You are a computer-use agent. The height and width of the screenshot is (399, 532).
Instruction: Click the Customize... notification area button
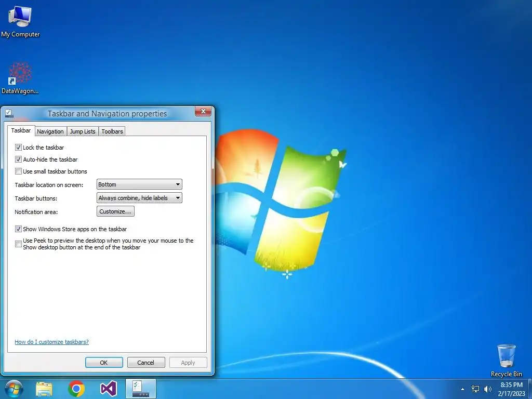(115, 211)
